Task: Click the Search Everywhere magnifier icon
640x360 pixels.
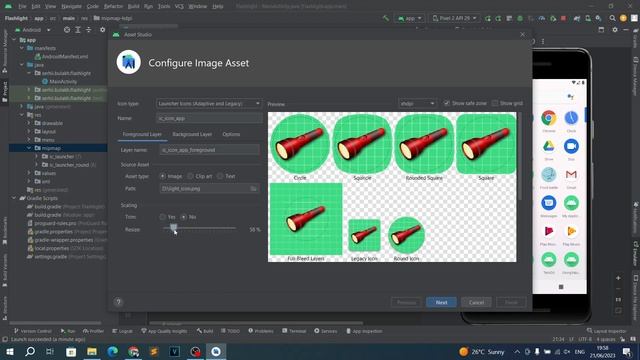Action: coord(612,18)
